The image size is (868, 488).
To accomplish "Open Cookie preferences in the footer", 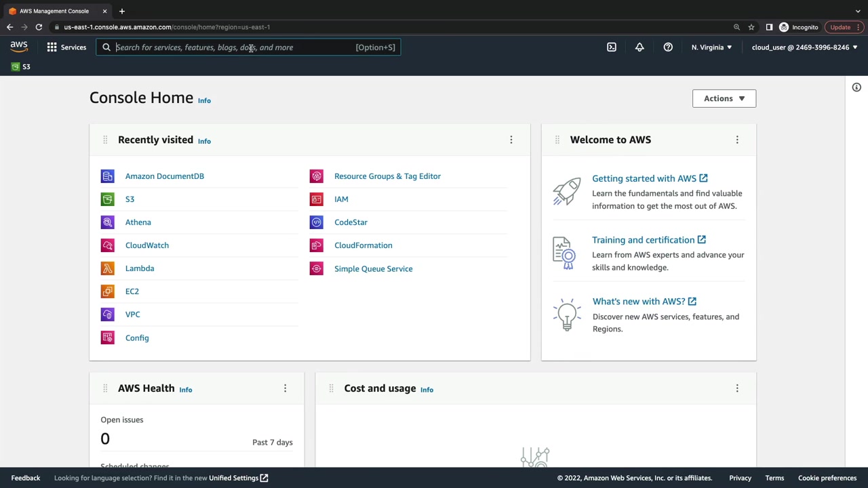I will coord(827,478).
